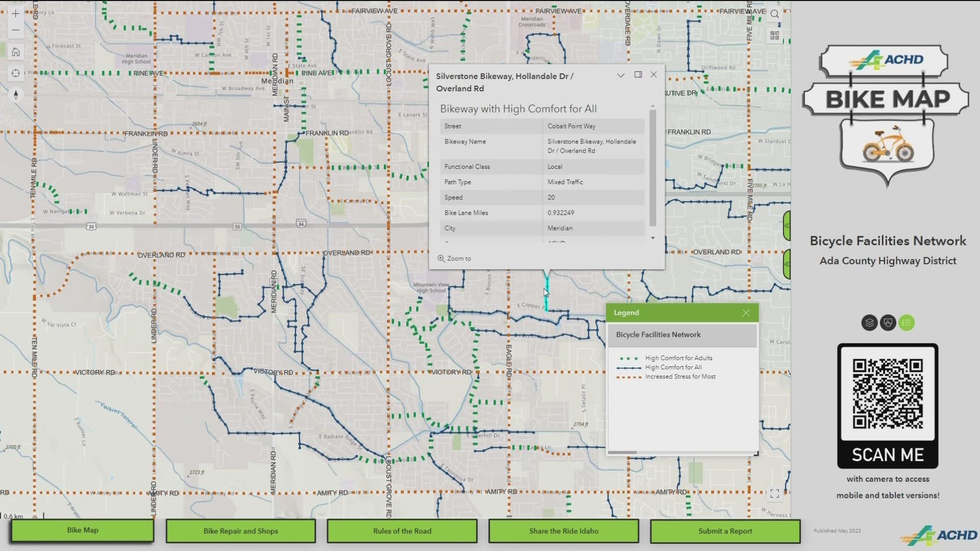The image size is (980, 551).
Task: Click the Submit a Report button
Action: (725, 531)
